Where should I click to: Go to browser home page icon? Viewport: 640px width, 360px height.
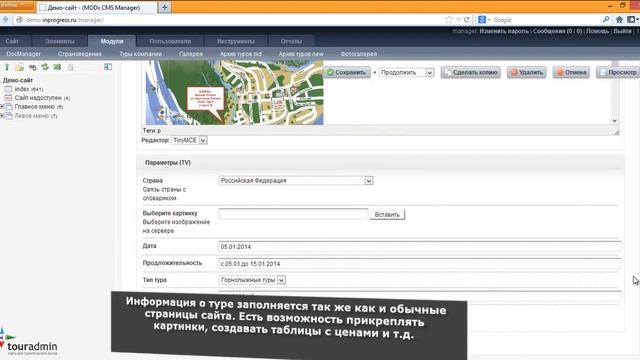pos(619,20)
